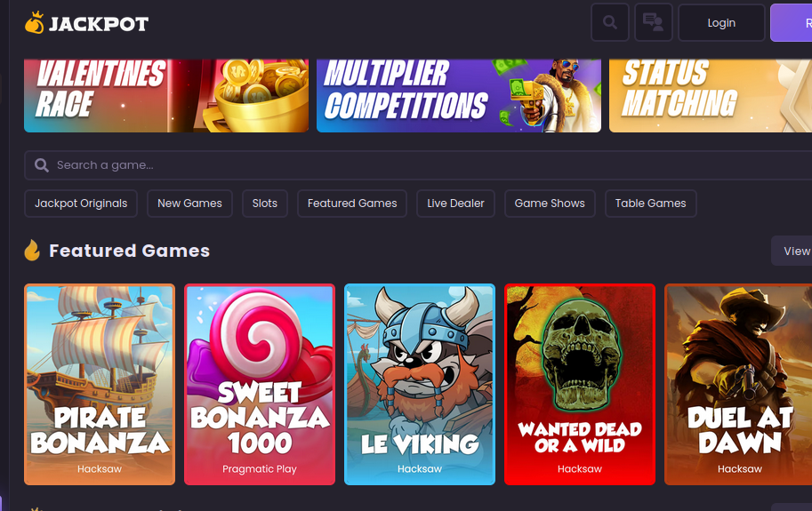Select the New Games category
812x511 pixels.
tap(189, 204)
